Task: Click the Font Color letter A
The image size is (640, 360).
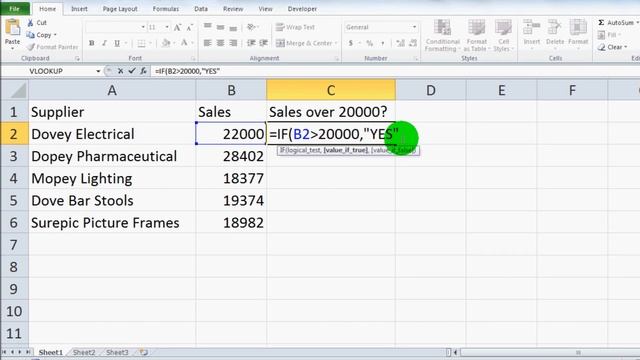Action: 184,43
